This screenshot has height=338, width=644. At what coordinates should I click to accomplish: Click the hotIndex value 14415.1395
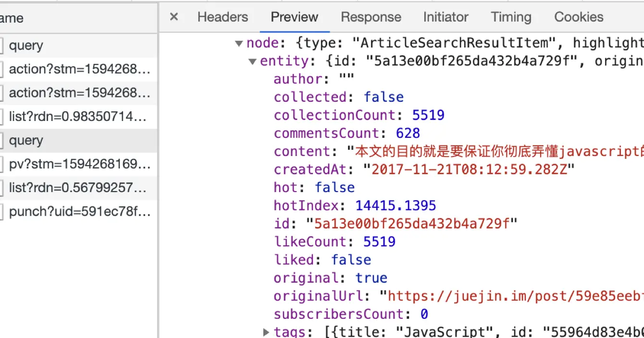pyautogui.click(x=396, y=205)
